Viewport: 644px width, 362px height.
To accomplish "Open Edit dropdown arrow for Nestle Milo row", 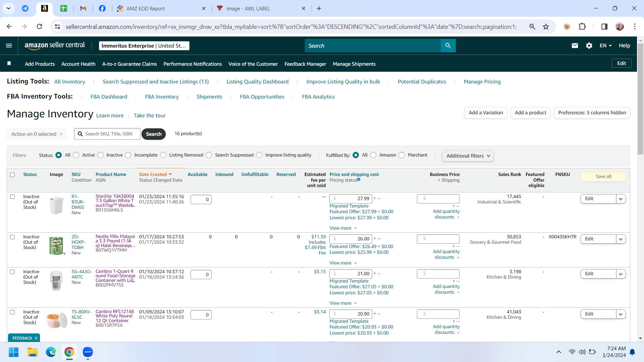I will [621, 239].
